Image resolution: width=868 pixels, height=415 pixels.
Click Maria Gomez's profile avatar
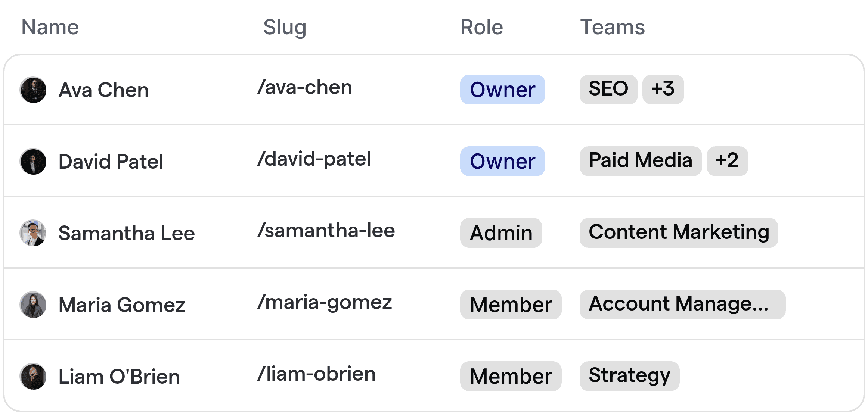pos(33,305)
